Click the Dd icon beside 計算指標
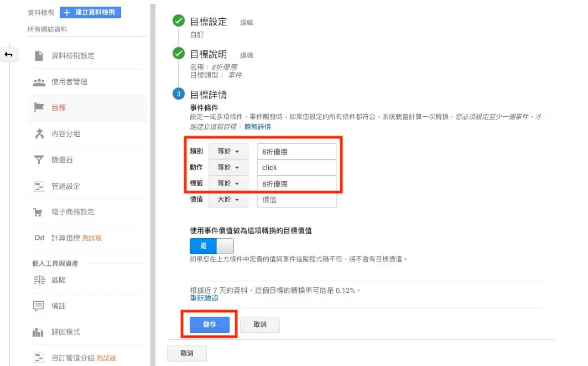The image size is (588, 366). point(39,238)
